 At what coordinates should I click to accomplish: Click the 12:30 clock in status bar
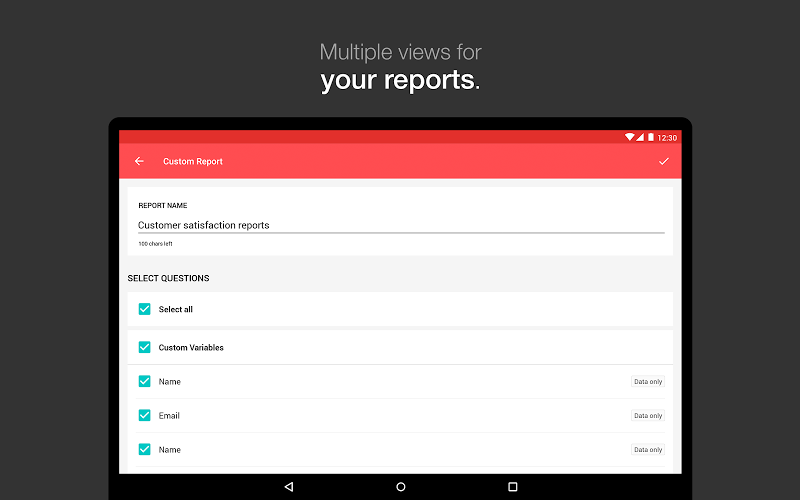[667, 138]
